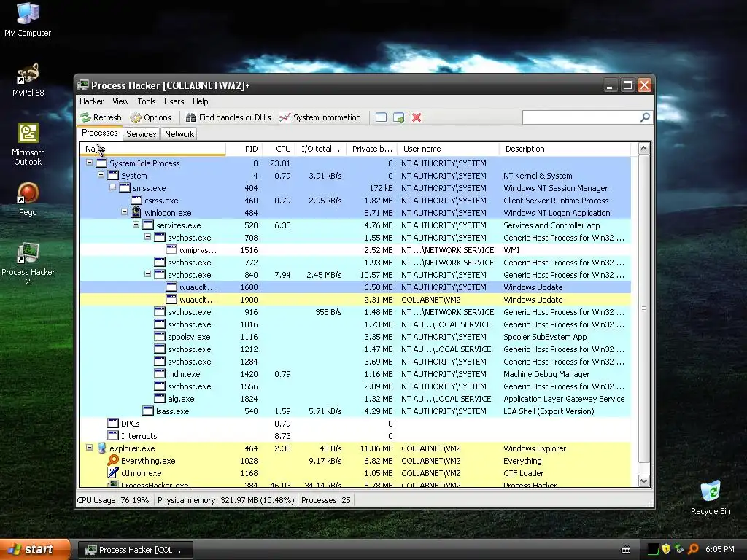Collapse the explorer.exe tree node
The height and width of the screenshot is (560, 747).
pyautogui.click(x=89, y=448)
